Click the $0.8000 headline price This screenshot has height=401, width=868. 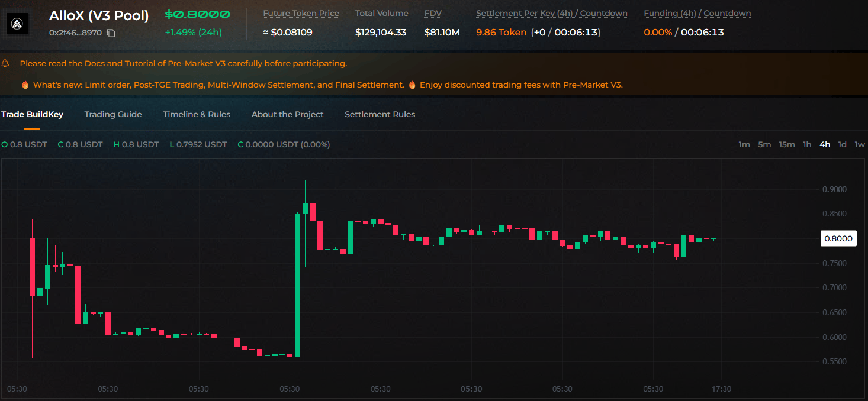(x=198, y=14)
